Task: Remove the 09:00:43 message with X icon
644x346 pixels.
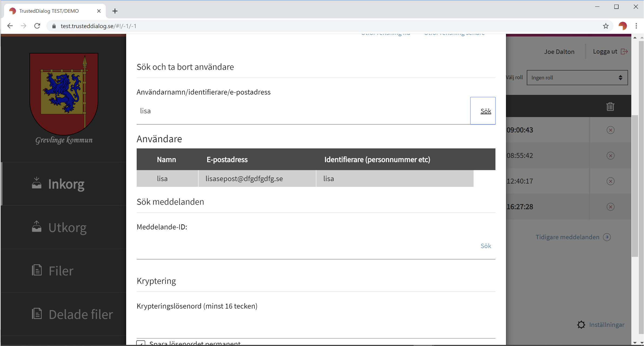Action: (610, 130)
